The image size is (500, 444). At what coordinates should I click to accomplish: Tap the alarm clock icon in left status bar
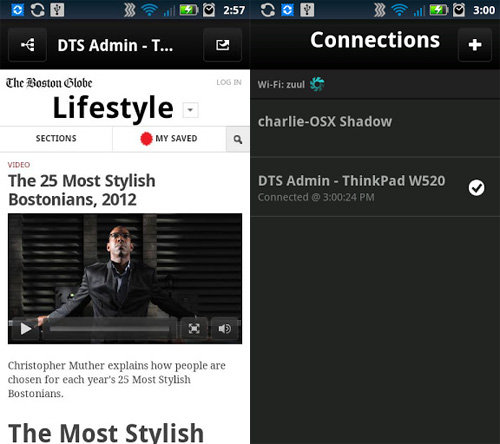(x=209, y=10)
